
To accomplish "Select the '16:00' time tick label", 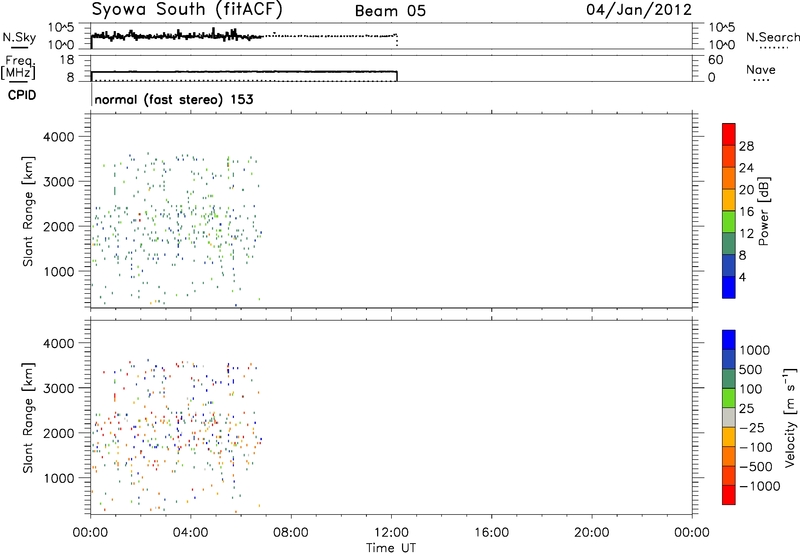I will tap(491, 533).
